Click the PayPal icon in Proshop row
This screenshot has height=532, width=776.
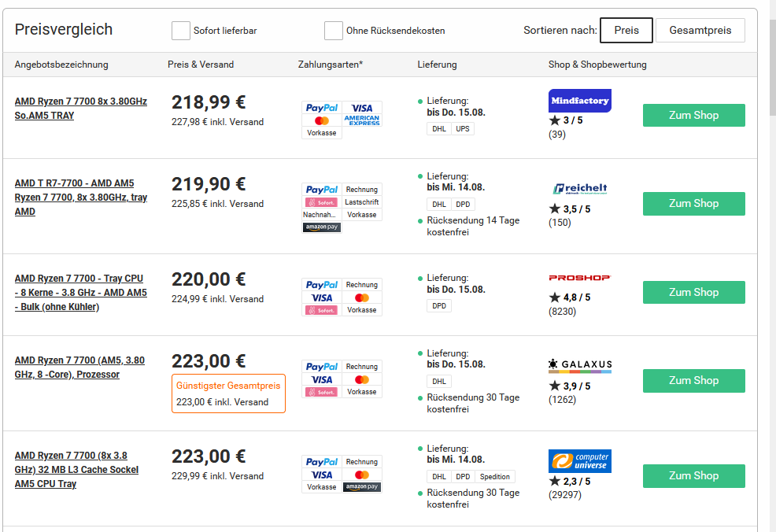322,285
